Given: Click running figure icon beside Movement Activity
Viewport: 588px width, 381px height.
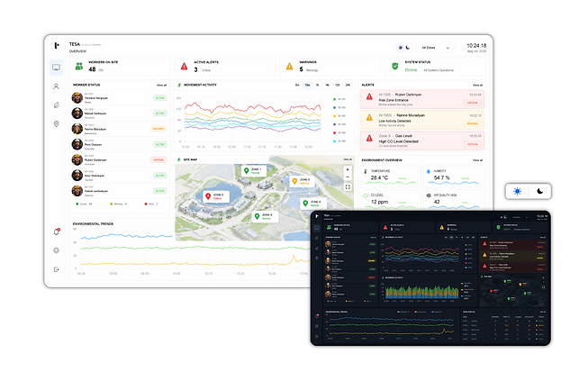Looking at the screenshot, I should (x=179, y=86).
